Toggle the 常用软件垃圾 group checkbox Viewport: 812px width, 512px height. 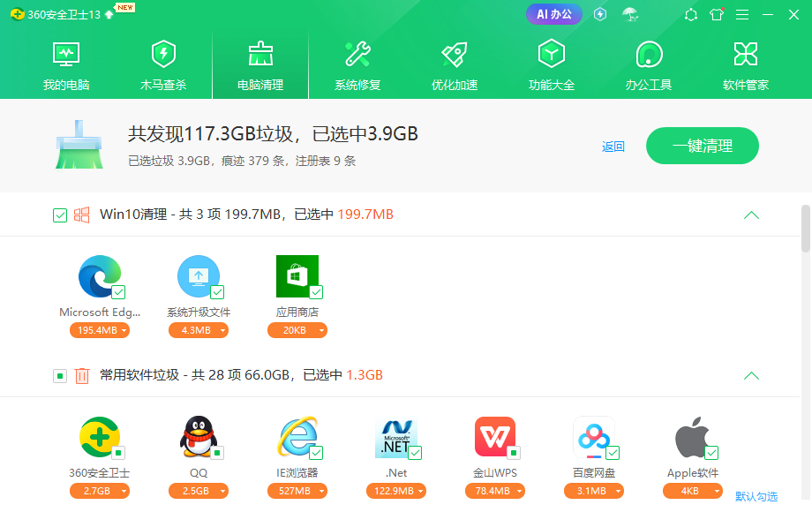point(60,375)
